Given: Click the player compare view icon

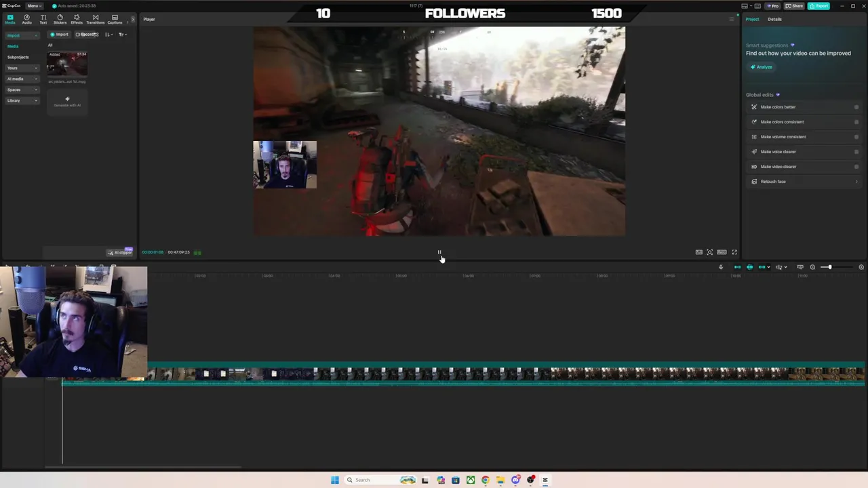Looking at the screenshot, I should (x=699, y=252).
